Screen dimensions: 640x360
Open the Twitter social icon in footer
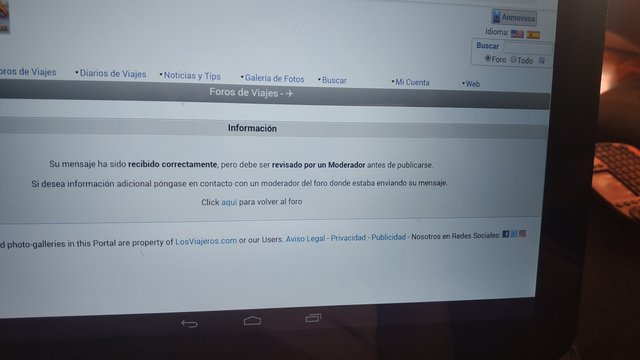(514, 234)
